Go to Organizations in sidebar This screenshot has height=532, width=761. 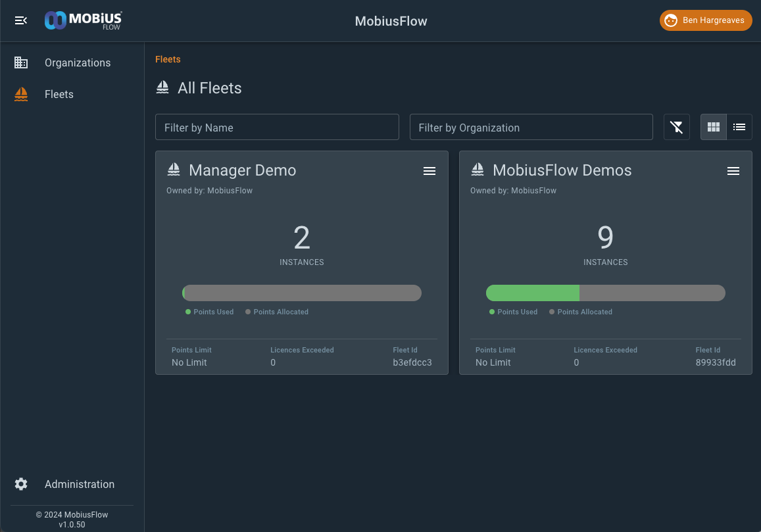tap(78, 62)
